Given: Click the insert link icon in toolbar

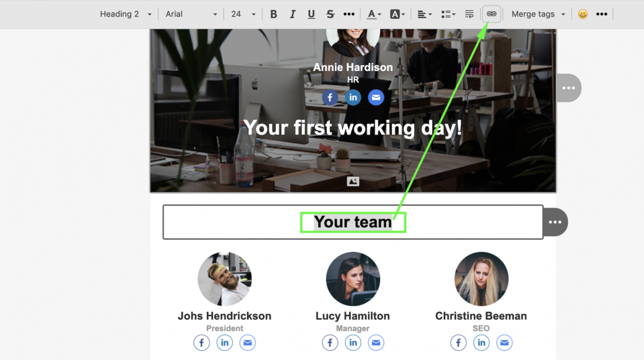Looking at the screenshot, I should click(492, 14).
